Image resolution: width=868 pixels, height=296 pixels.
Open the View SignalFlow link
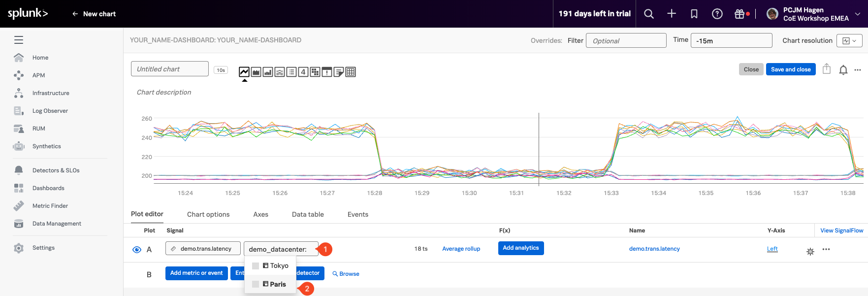(x=841, y=230)
